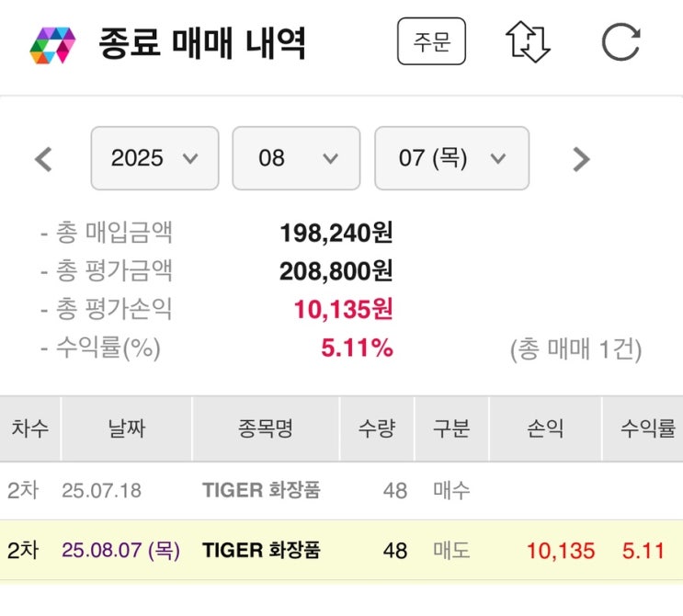The height and width of the screenshot is (616, 683).
Task: Sort by 구분 column header
Action: (451, 428)
